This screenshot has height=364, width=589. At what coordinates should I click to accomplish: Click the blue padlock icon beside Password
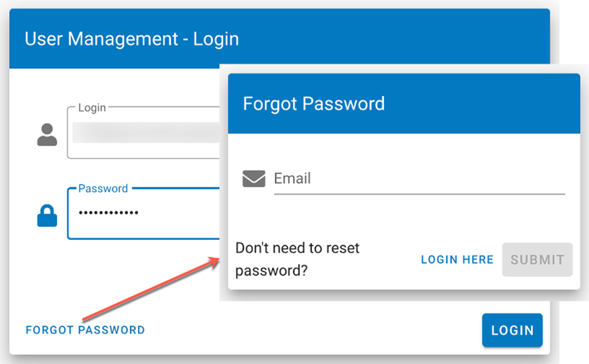[47, 216]
